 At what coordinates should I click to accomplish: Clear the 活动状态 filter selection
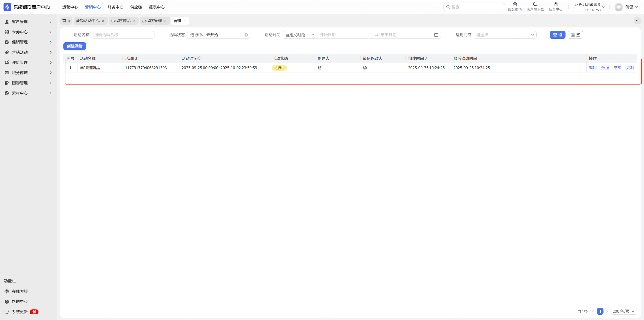coord(246,35)
